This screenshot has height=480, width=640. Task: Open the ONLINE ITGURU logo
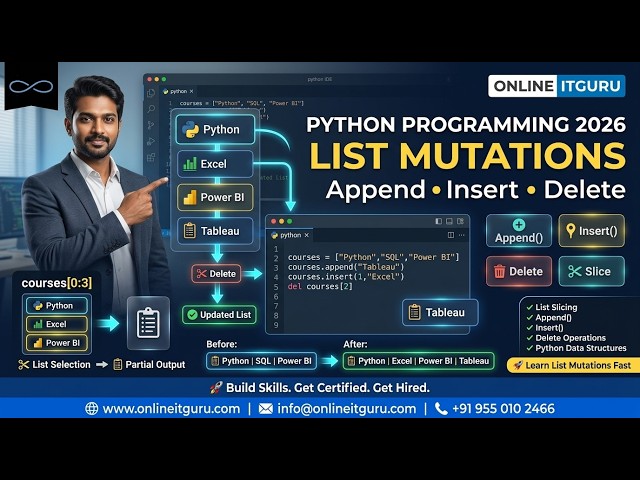[556, 86]
